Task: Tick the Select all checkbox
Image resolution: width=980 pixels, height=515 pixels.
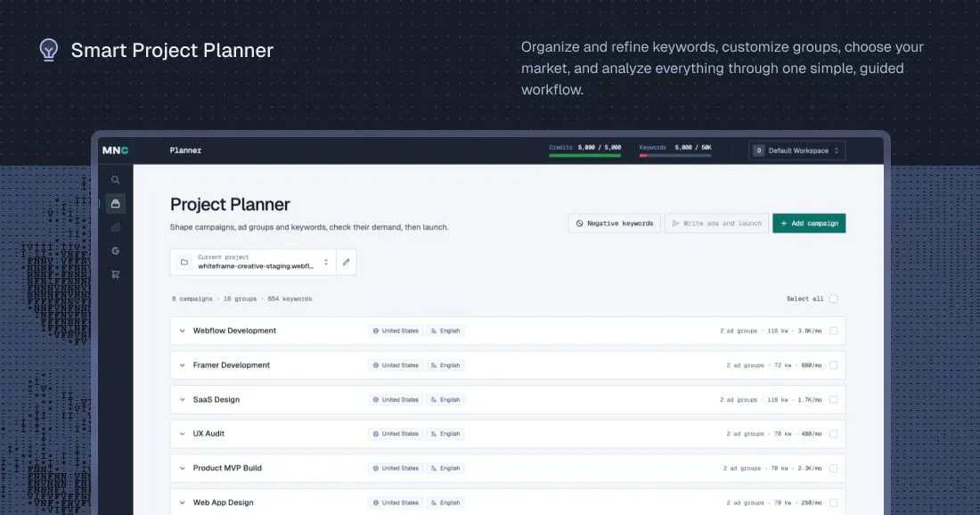Action: [833, 298]
